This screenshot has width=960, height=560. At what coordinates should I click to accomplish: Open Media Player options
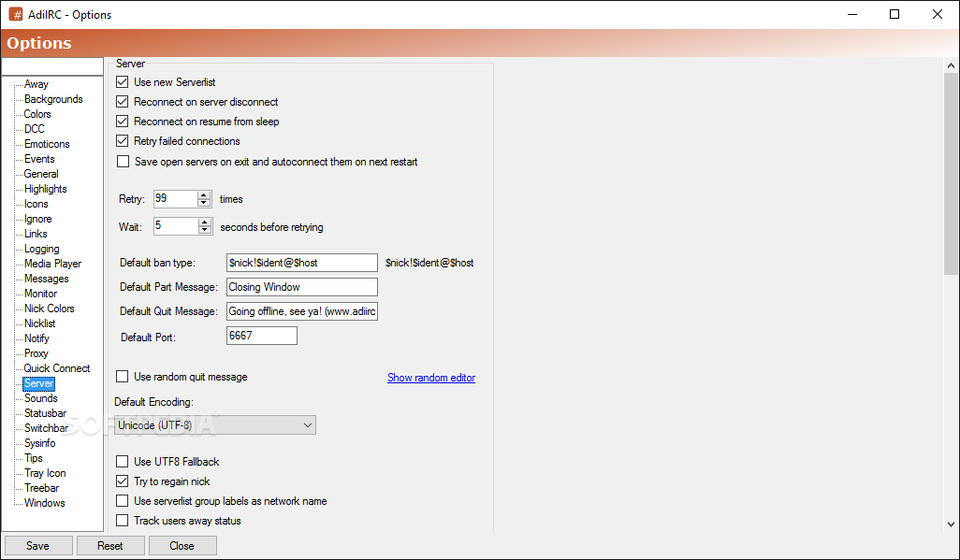pos(52,264)
